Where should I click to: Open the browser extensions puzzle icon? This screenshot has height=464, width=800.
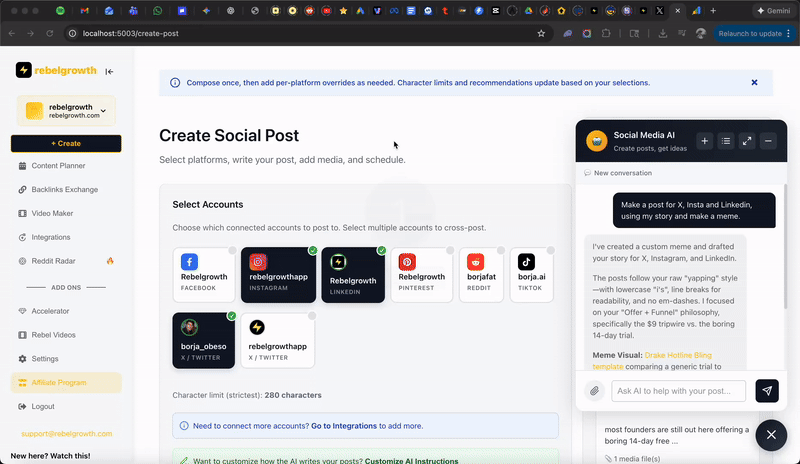tap(606, 33)
